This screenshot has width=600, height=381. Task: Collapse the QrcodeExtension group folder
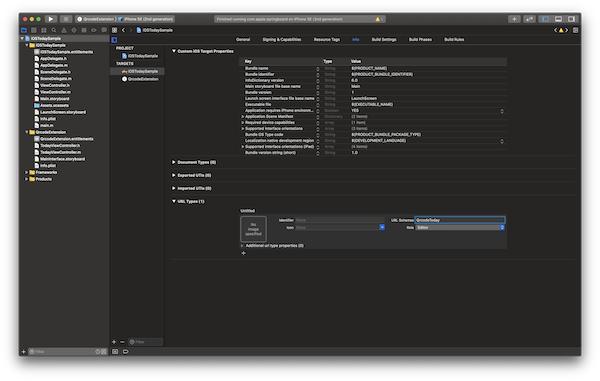click(x=26, y=132)
